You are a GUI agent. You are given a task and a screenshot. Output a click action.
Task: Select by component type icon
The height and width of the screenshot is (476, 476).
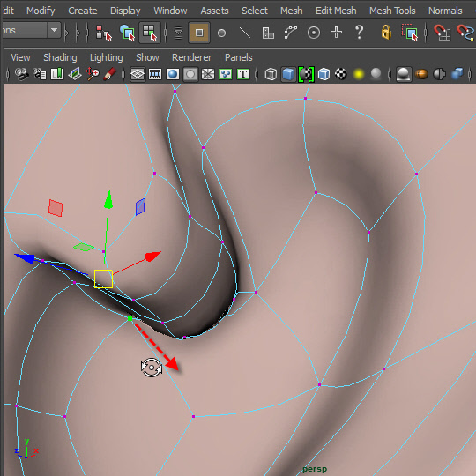(150, 33)
